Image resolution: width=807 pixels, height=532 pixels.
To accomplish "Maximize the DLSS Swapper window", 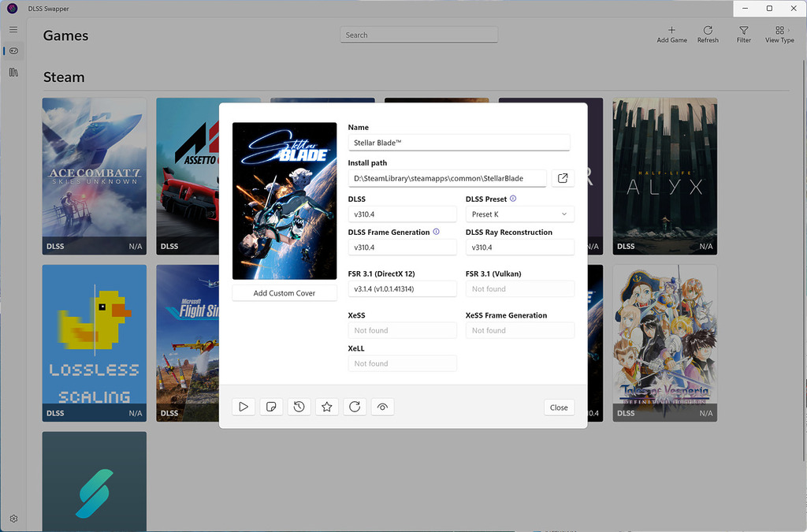I will point(769,8).
